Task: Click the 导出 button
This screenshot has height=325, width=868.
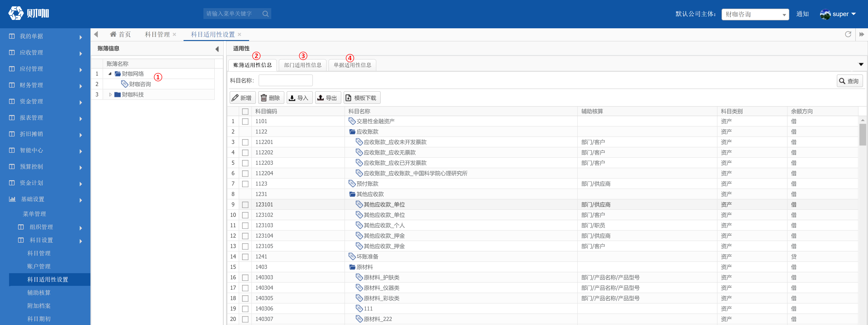Action: click(x=328, y=98)
